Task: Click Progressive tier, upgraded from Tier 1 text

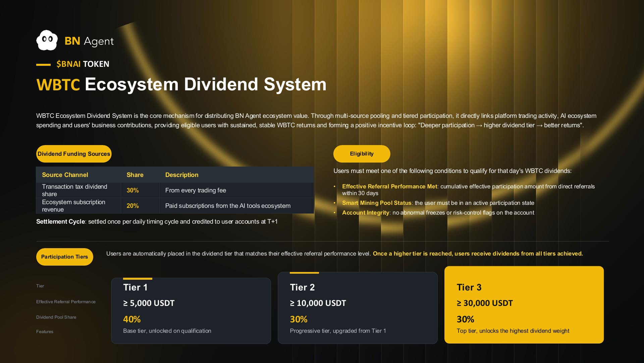Action: click(338, 331)
